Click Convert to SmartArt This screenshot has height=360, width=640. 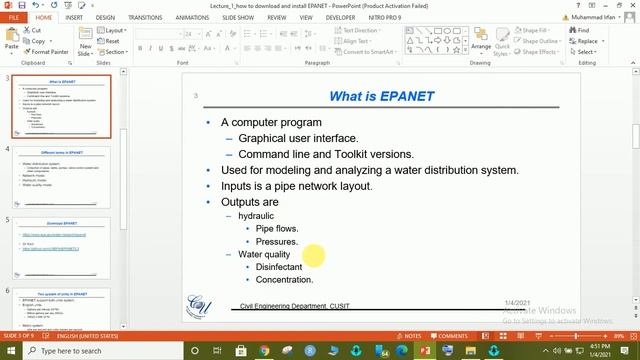coord(365,52)
